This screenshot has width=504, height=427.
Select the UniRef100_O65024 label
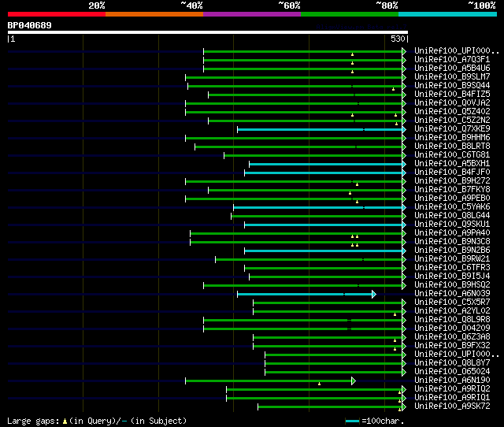click(452, 372)
